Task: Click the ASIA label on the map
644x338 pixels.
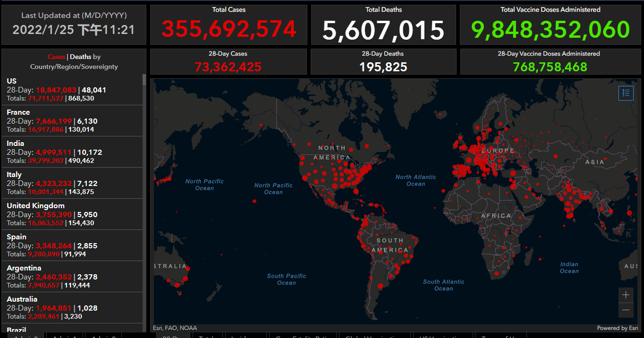Action: coord(594,162)
